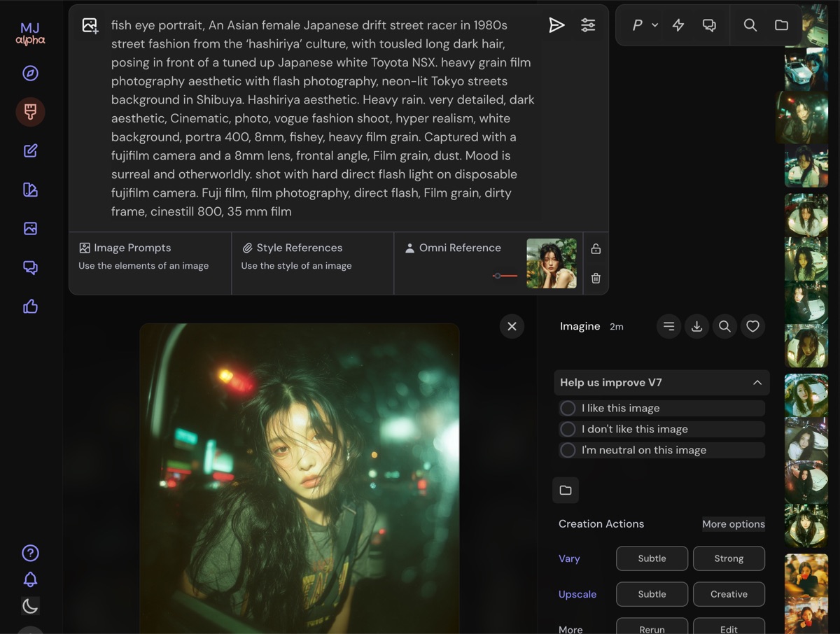
Task: Adjust the Omni Reference weight slider
Action: (x=505, y=276)
